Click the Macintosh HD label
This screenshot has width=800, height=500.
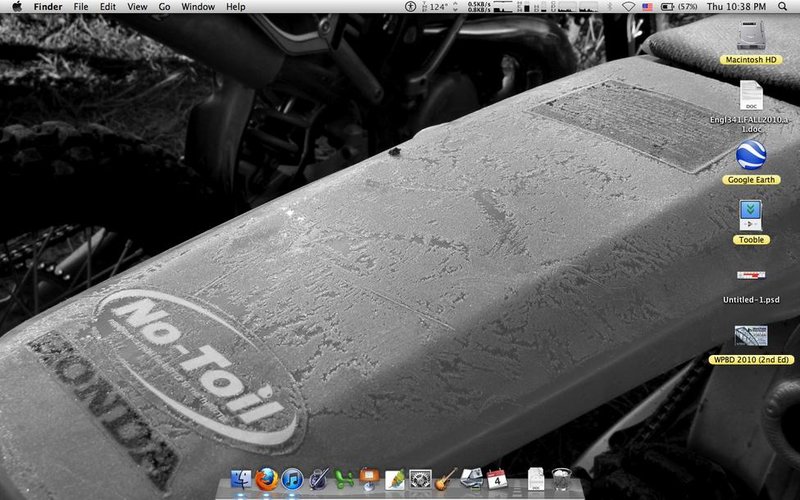(751, 60)
